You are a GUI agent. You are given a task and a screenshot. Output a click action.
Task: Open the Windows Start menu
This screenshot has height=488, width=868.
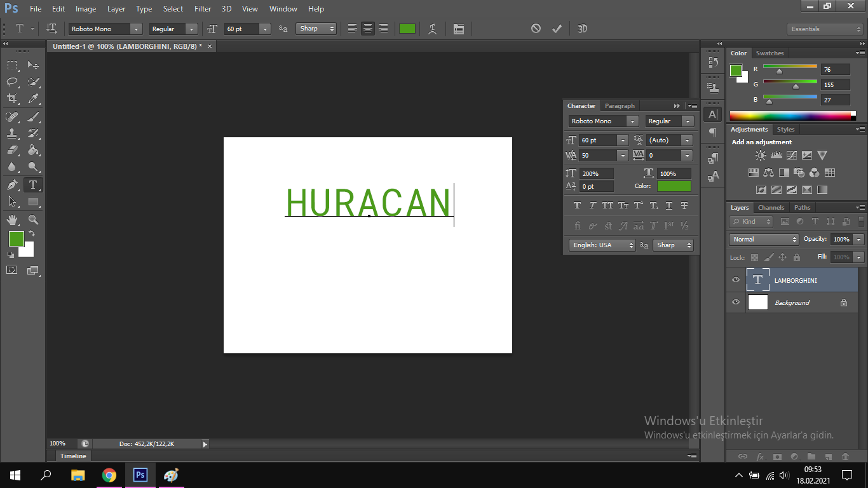coord(15,475)
